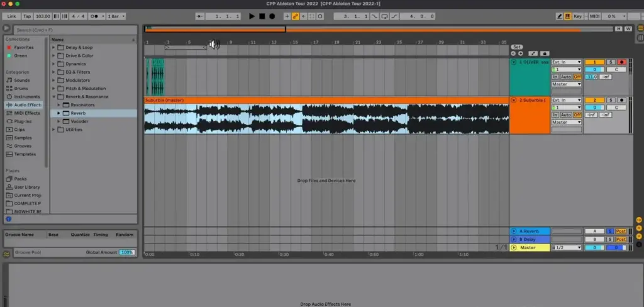Set track 2 monitor to In
644x307 pixels.
click(x=555, y=115)
